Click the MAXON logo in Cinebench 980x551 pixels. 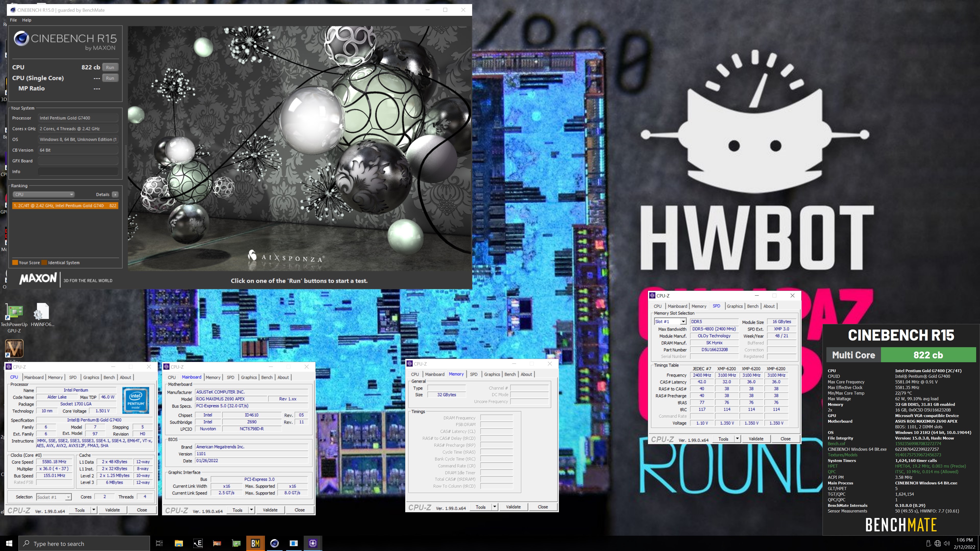[x=38, y=279]
